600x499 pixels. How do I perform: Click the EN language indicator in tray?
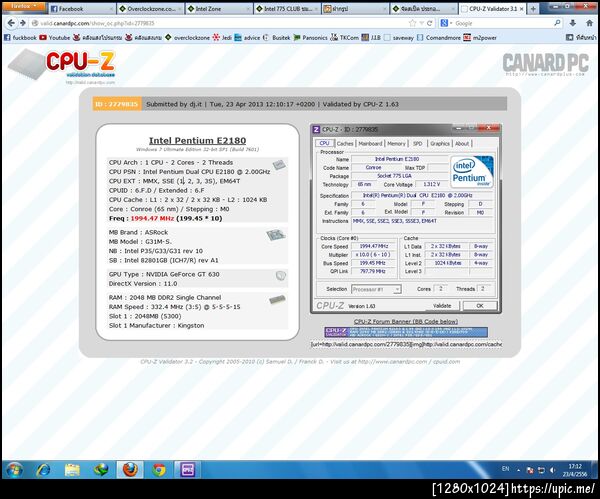pyautogui.click(x=505, y=469)
